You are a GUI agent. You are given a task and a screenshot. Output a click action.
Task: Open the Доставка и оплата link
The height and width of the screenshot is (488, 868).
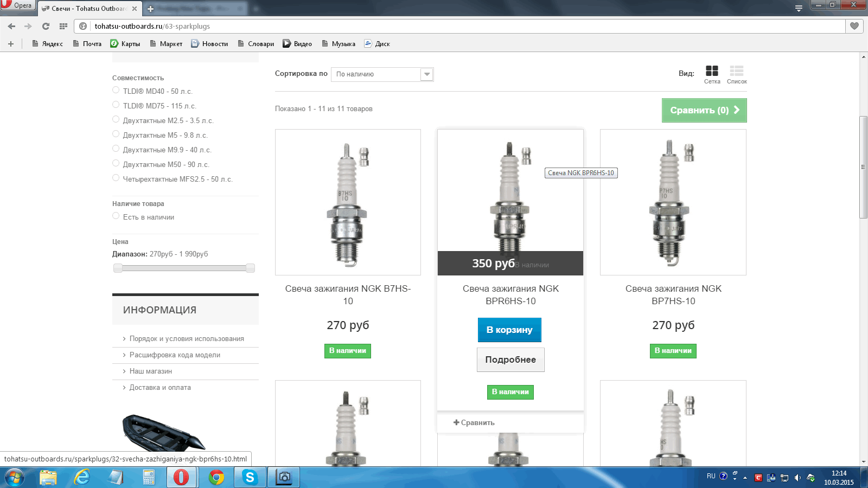(160, 387)
